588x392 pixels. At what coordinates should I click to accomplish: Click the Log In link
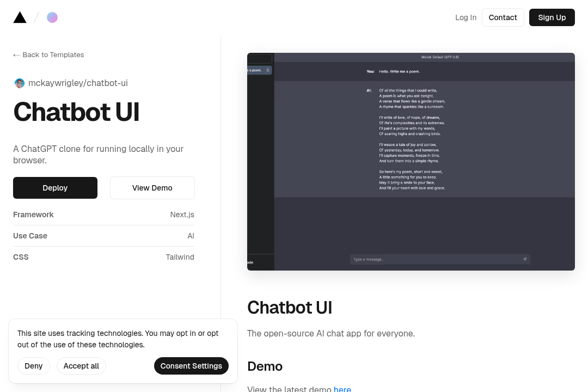point(465,17)
